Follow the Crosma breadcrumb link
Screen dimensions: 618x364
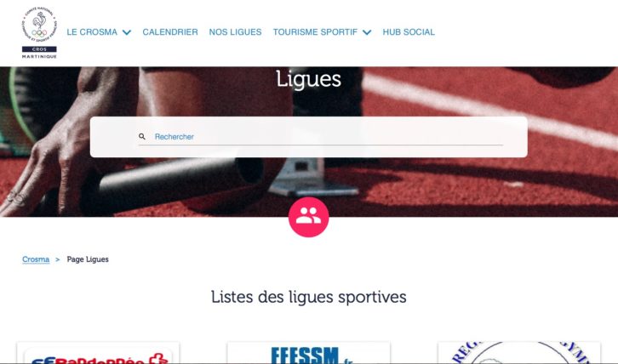36,259
